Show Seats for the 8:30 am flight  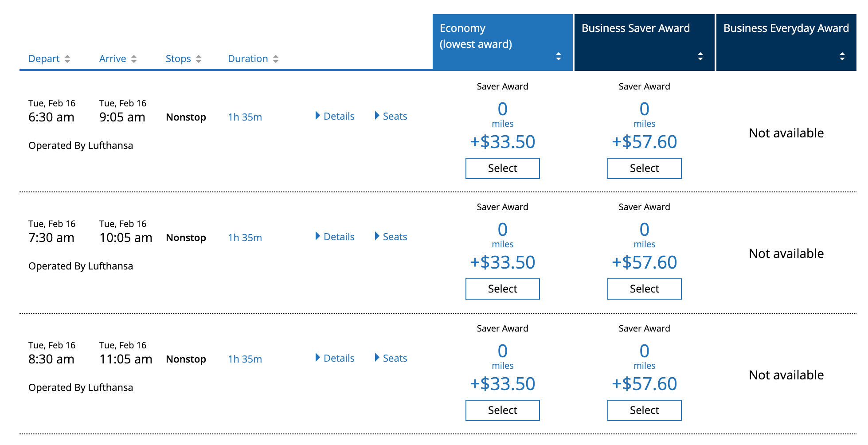[x=391, y=358]
